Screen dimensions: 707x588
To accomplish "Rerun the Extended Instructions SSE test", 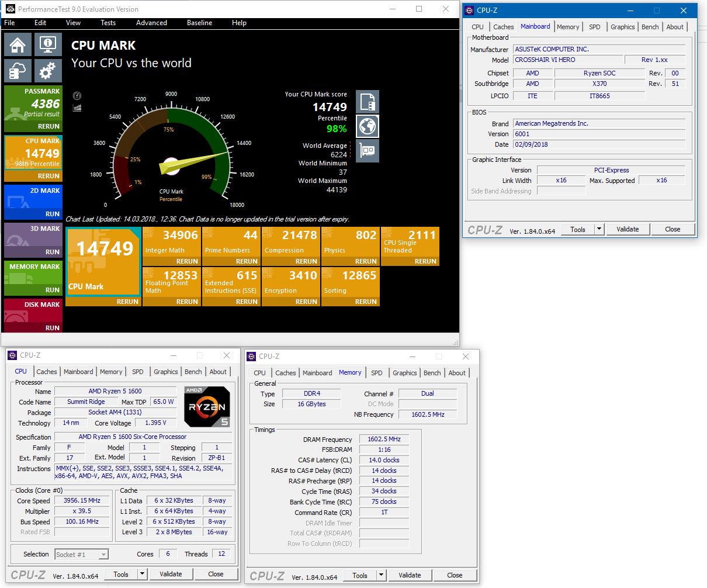I will (247, 302).
